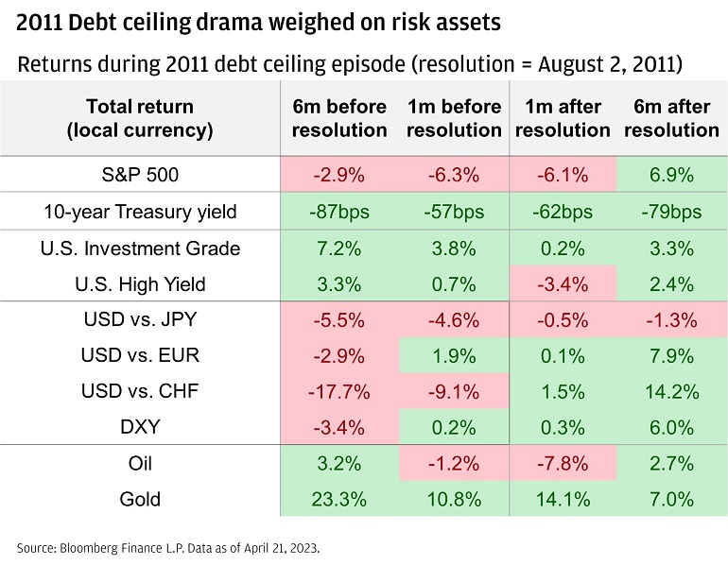Click the red -17.7% USD vs. CHF cell
Image resolution: width=728 pixels, height=565 pixels.
point(339,391)
